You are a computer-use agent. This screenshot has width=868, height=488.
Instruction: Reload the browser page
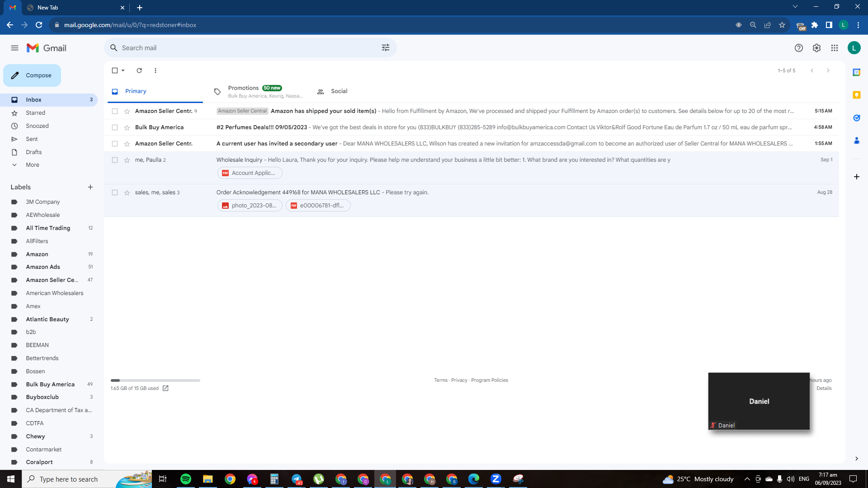[x=39, y=25]
